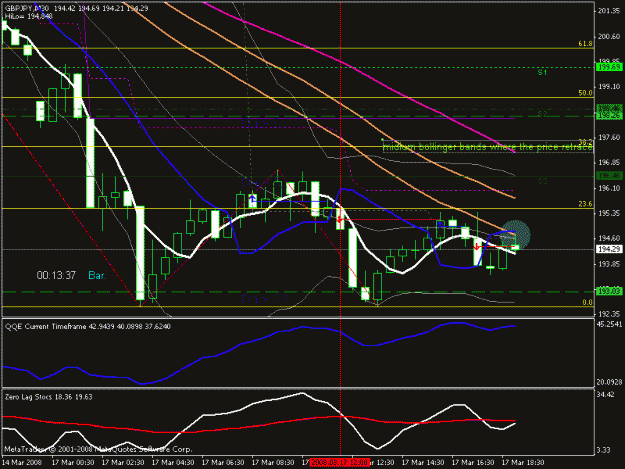The height and width of the screenshot is (469, 625).
Task: Click the current price tag 194.29
Action: click(609, 249)
